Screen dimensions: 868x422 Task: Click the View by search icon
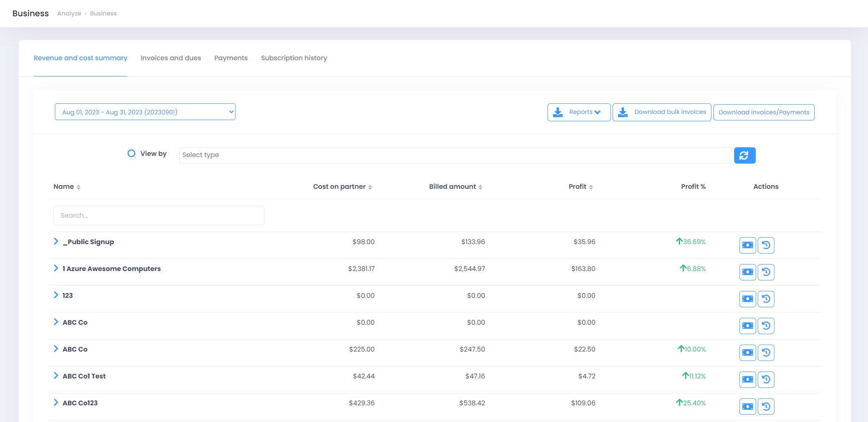(131, 154)
